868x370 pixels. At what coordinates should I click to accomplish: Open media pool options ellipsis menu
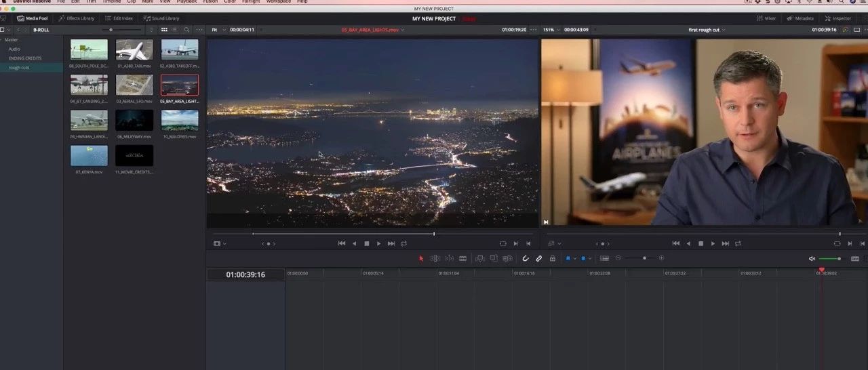click(199, 30)
